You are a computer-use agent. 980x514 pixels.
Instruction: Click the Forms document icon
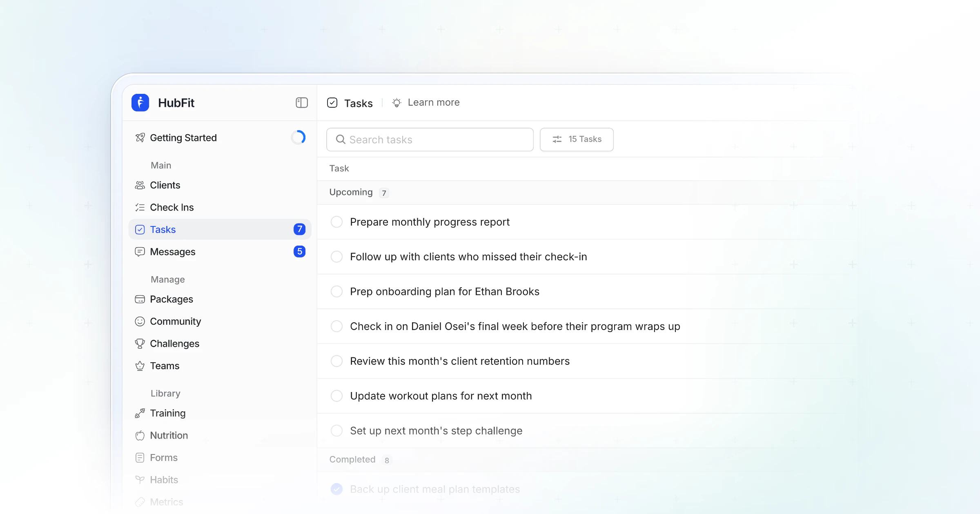[140, 458]
